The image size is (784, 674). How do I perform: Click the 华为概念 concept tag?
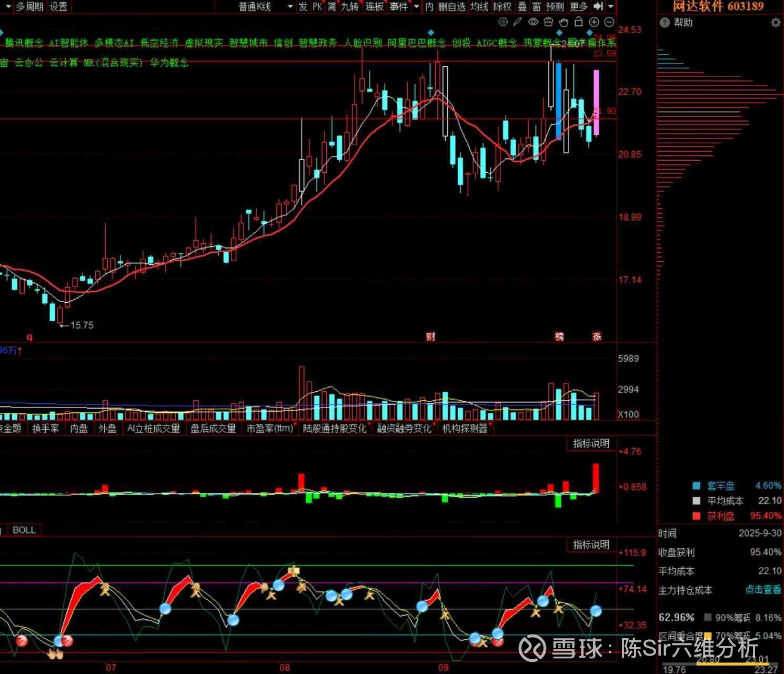[x=169, y=63]
